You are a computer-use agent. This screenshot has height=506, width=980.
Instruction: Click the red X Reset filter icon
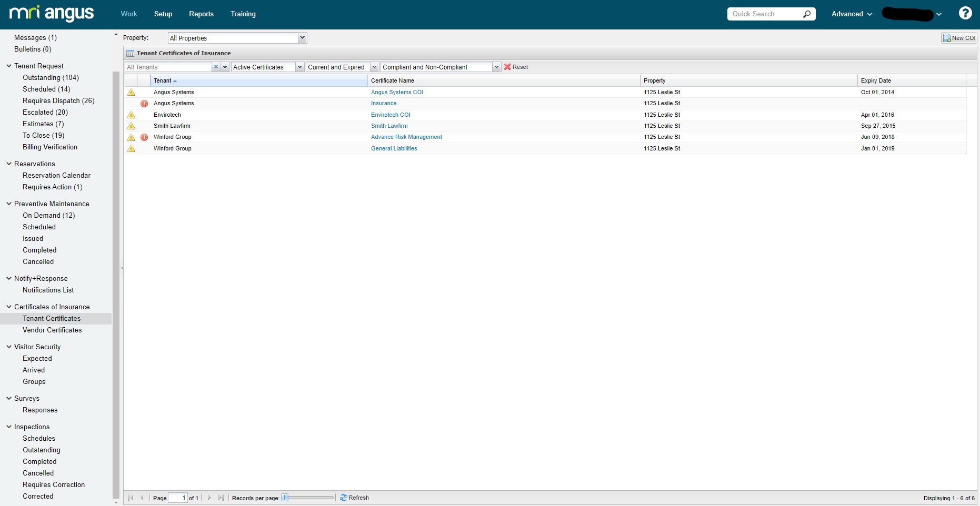(x=507, y=67)
